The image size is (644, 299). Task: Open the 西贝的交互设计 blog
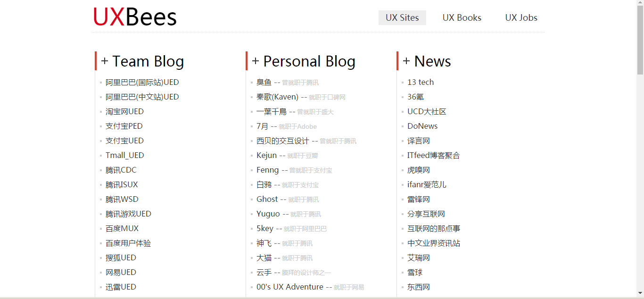[x=283, y=141]
